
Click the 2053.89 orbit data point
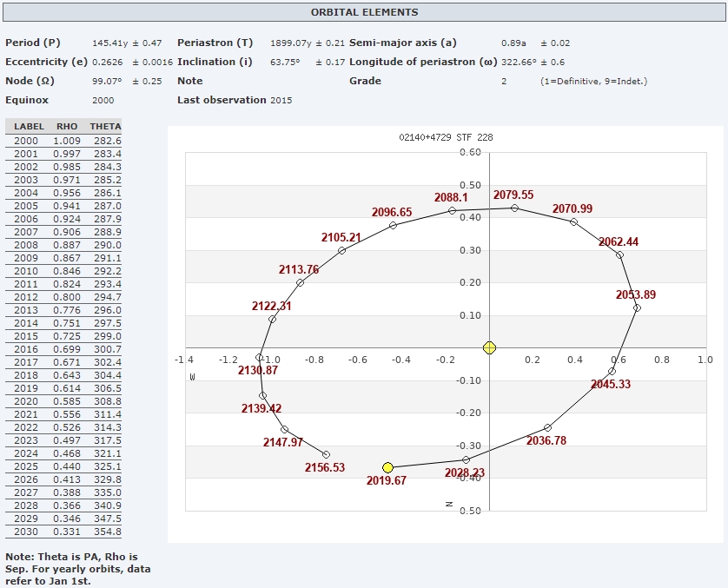(637, 307)
